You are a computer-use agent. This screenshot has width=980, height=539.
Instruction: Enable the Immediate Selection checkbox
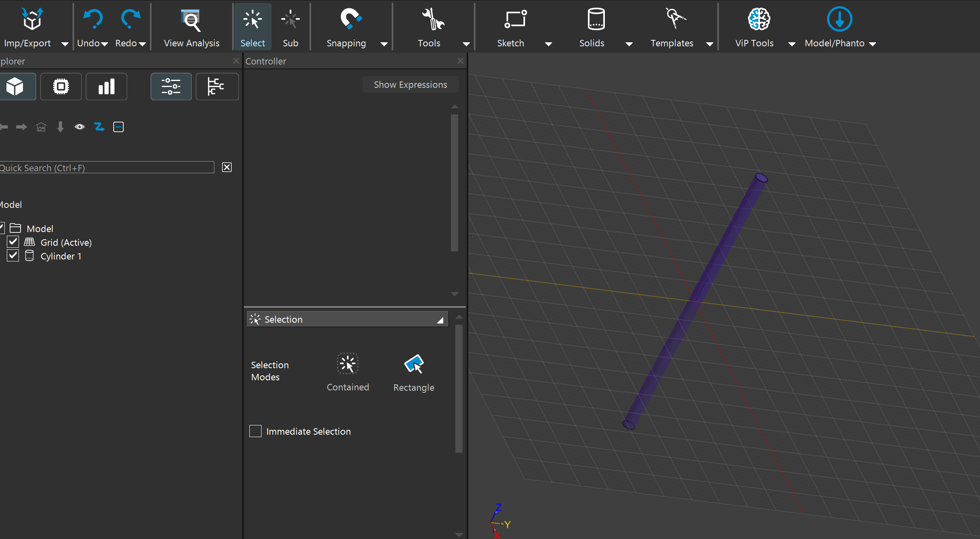tap(255, 431)
